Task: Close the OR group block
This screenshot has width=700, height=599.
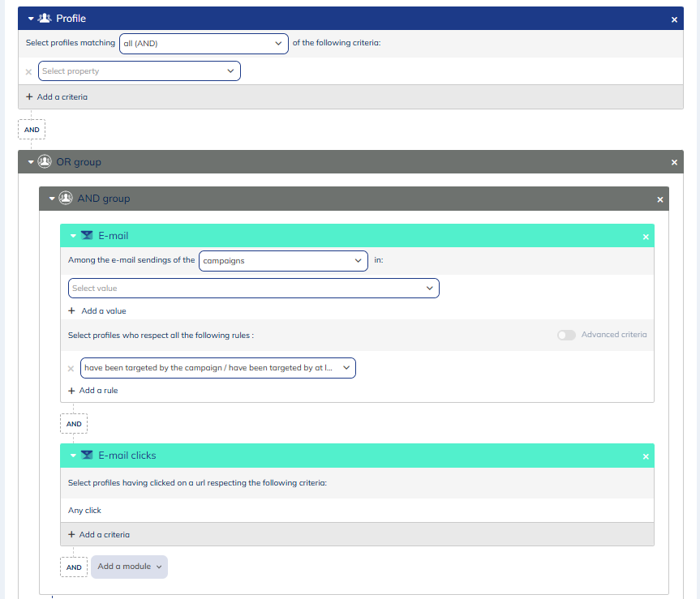Action: (674, 162)
